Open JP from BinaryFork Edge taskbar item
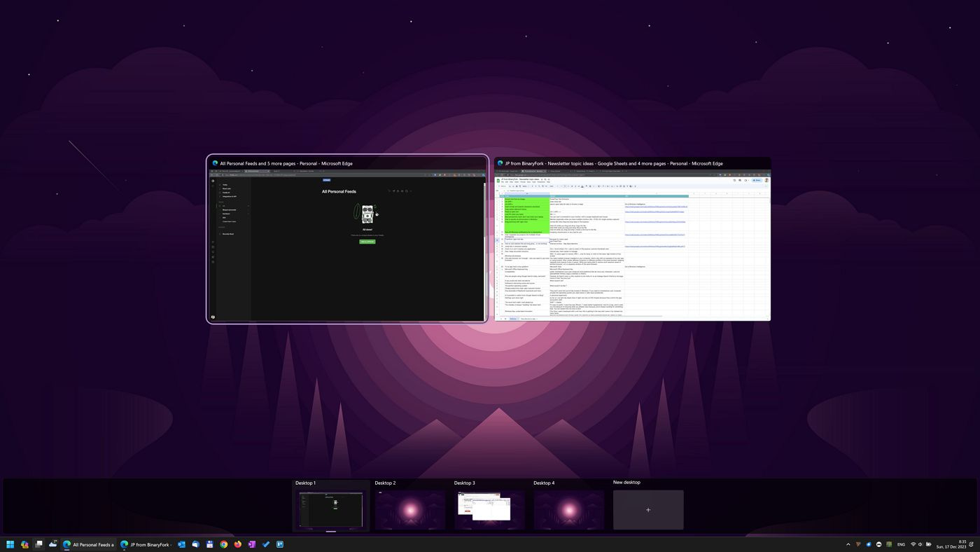 coord(146,544)
